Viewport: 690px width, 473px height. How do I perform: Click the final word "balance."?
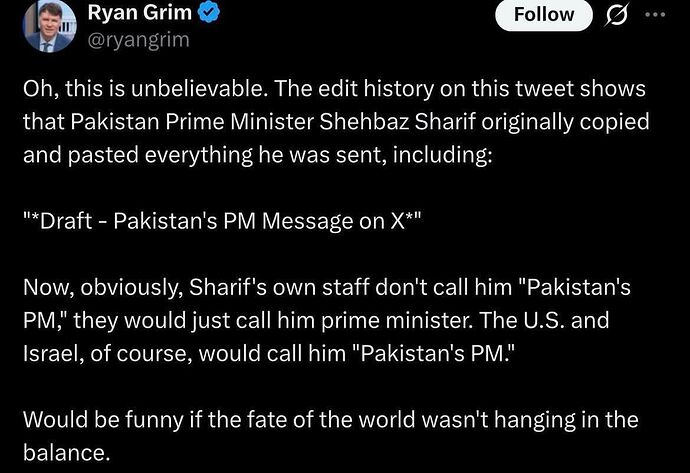(65, 450)
